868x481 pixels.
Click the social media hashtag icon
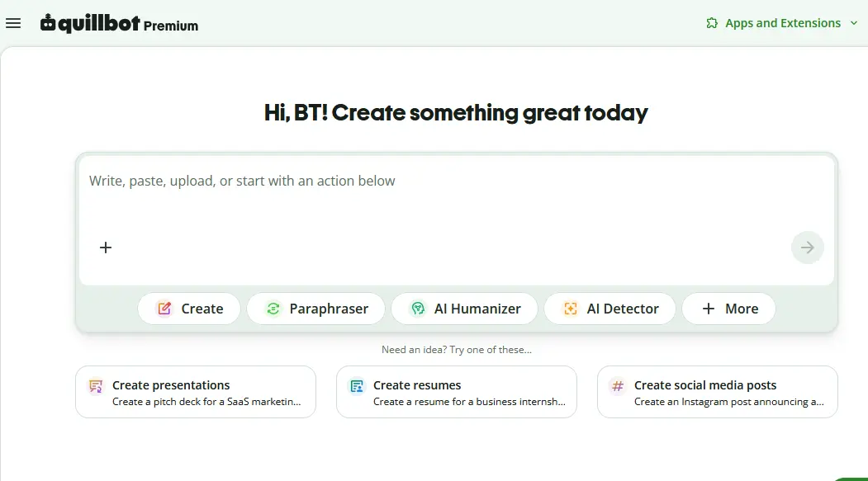tap(618, 386)
